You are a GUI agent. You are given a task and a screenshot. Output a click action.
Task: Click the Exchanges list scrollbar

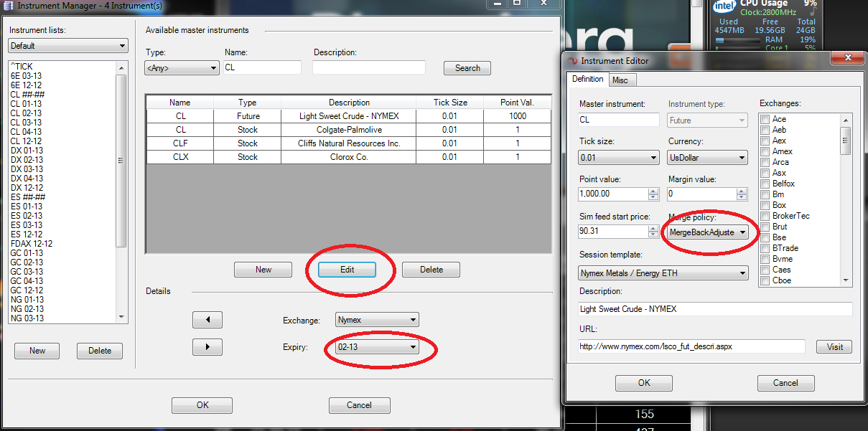(846, 200)
